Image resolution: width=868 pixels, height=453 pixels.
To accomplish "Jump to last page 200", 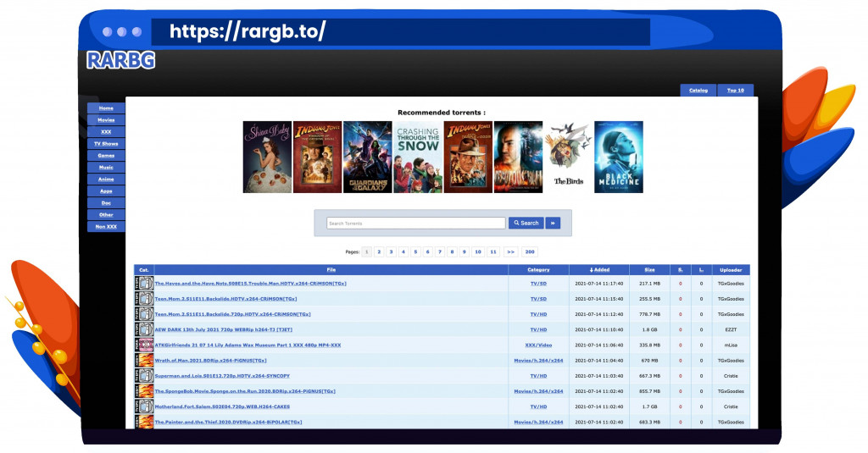I will point(530,251).
